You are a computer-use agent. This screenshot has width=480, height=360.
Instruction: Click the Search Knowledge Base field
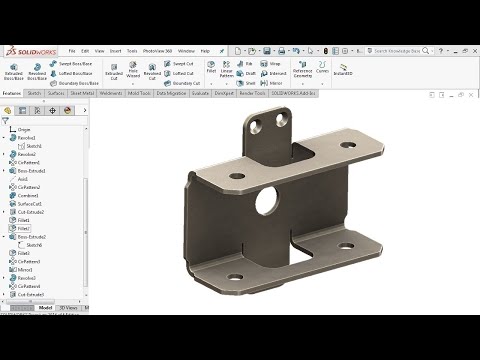point(397,51)
